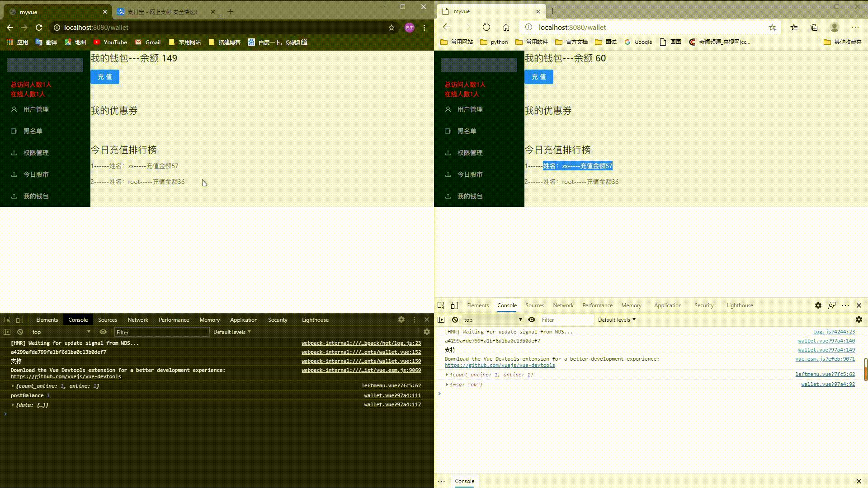Switch to Network tab in left DevTools
Image resolution: width=868 pixels, height=488 pixels.
pos(137,319)
